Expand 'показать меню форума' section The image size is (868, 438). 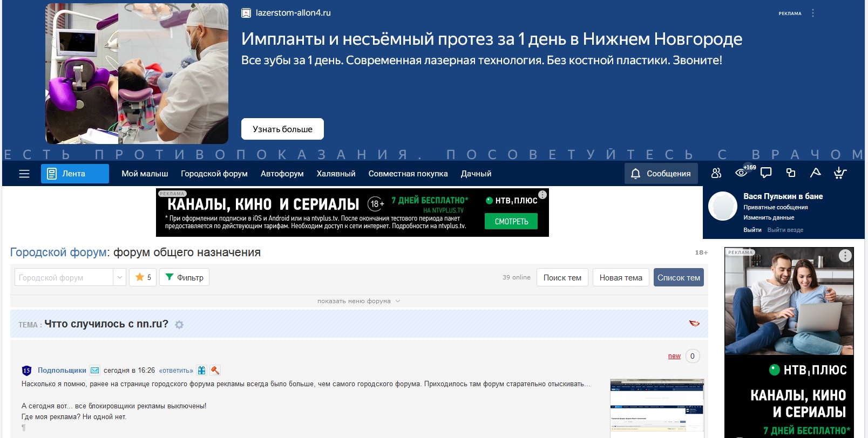(x=358, y=301)
